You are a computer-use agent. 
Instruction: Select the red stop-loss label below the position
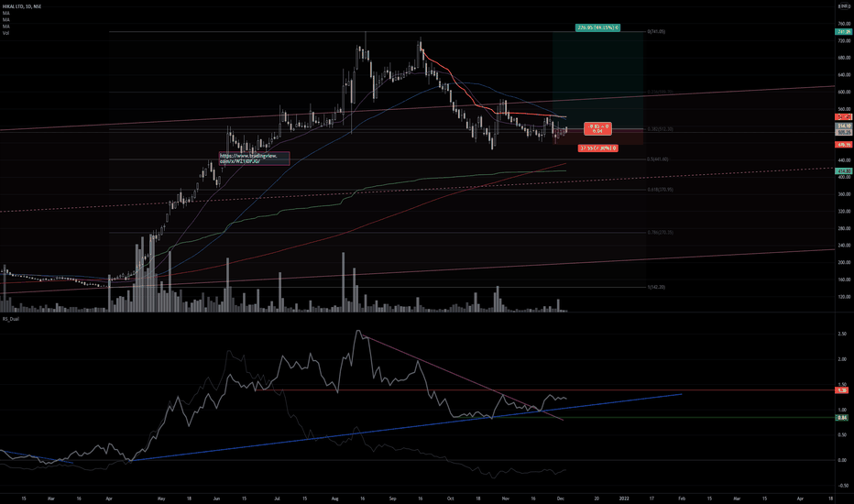pyautogui.click(x=598, y=148)
